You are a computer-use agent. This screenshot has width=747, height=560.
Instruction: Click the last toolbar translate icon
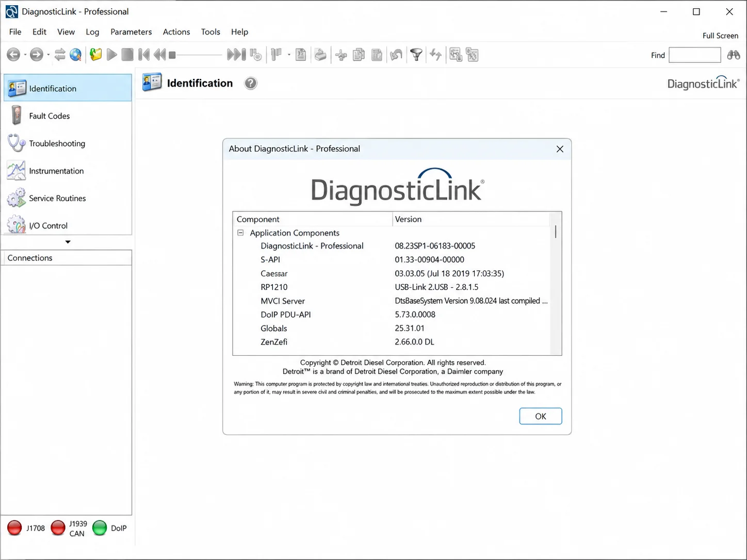pyautogui.click(x=472, y=55)
